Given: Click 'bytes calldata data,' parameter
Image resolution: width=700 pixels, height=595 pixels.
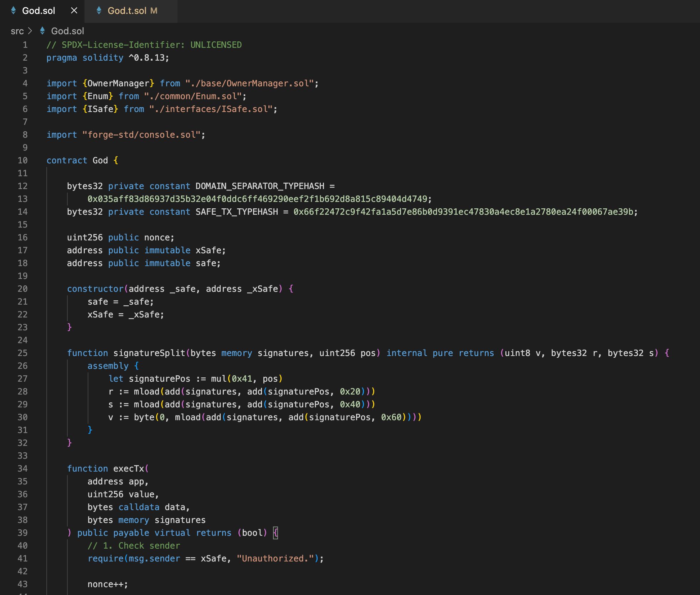Looking at the screenshot, I should pyautogui.click(x=139, y=507).
